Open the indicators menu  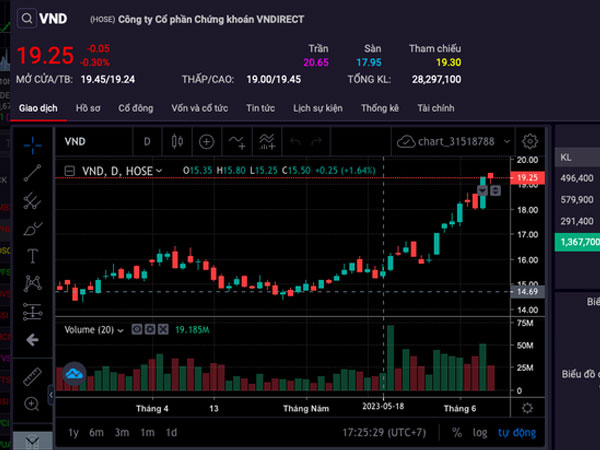click(237, 142)
